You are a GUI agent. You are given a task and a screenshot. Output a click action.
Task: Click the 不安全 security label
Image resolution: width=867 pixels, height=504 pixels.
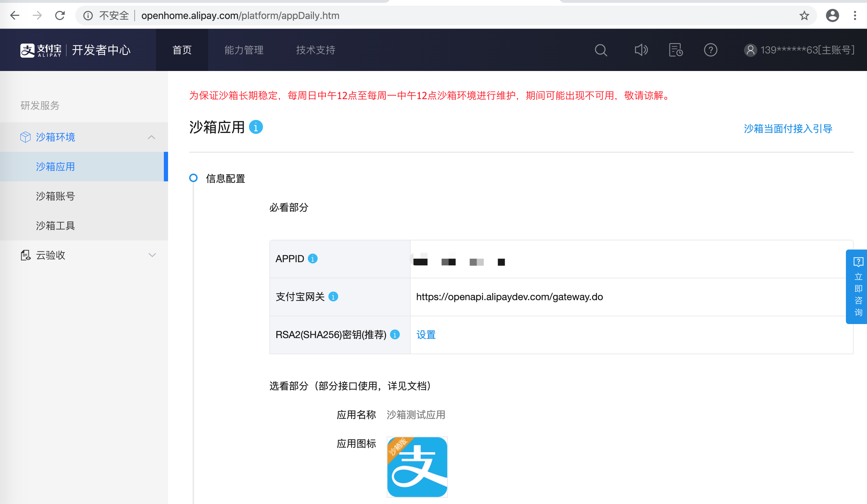[x=114, y=15]
